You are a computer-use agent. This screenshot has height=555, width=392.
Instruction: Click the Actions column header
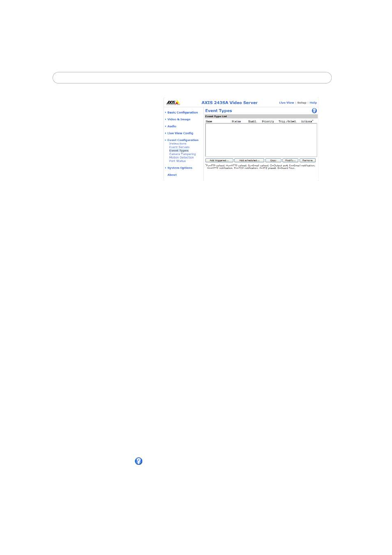(307, 122)
